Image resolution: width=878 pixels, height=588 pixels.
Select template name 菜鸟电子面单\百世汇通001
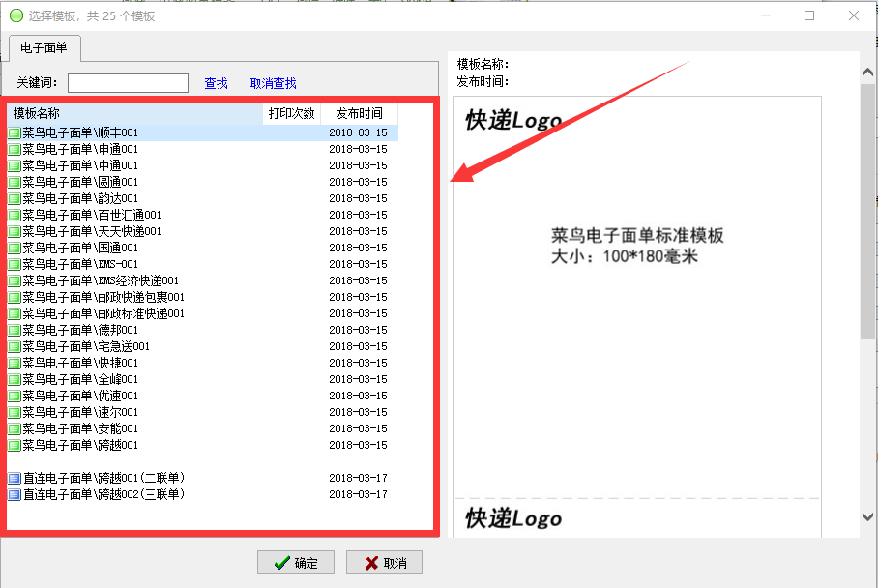(x=92, y=215)
